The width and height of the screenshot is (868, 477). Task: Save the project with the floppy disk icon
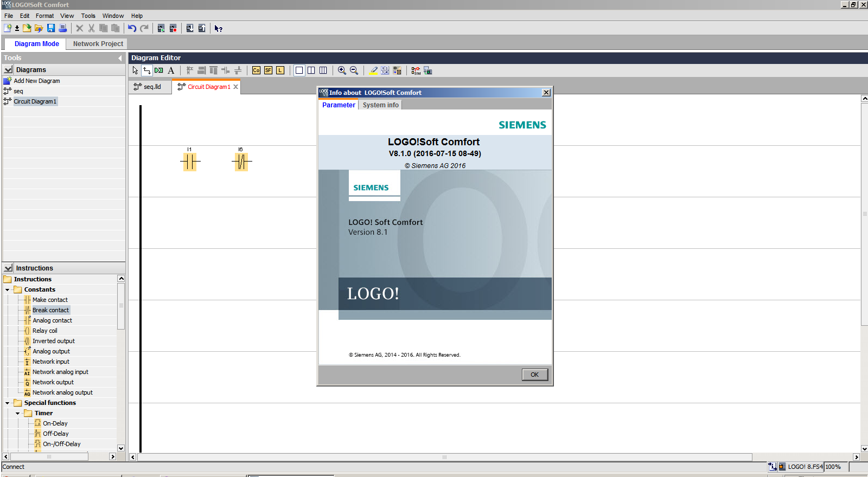(x=51, y=28)
